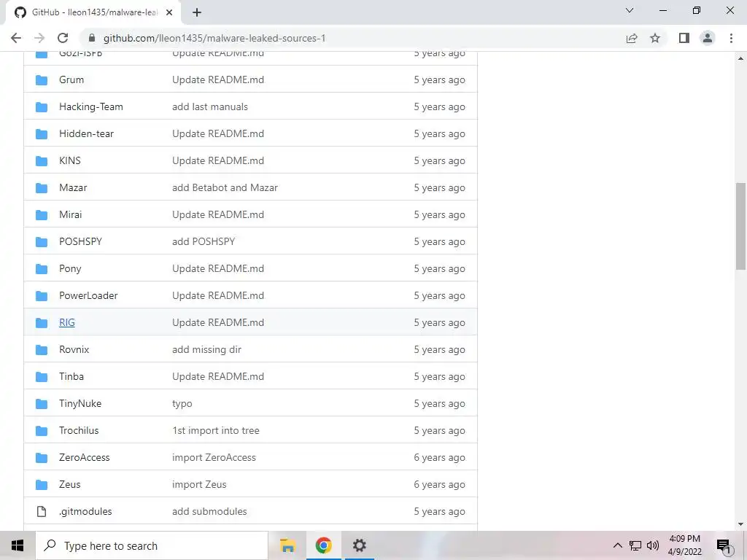View site information via the lock icon
Screen dimensions: 747x560
point(92,38)
